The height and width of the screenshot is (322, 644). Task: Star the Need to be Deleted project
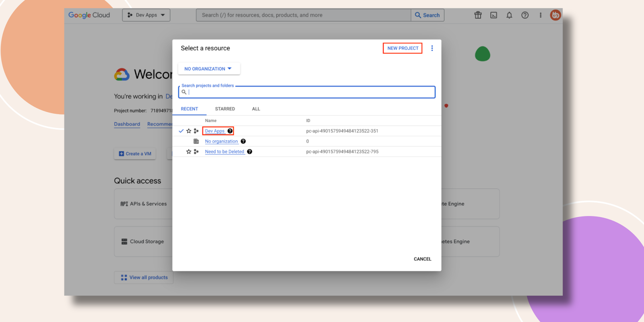click(188, 152)
